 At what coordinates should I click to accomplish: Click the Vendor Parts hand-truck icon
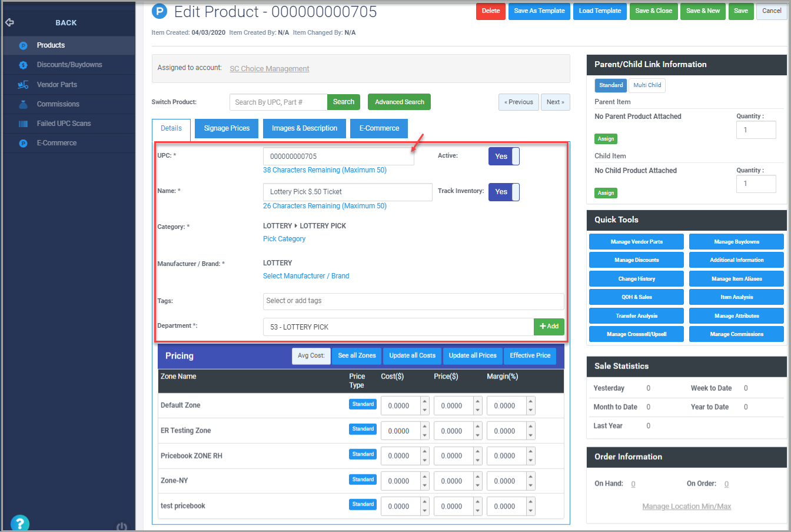pos(23,85)
